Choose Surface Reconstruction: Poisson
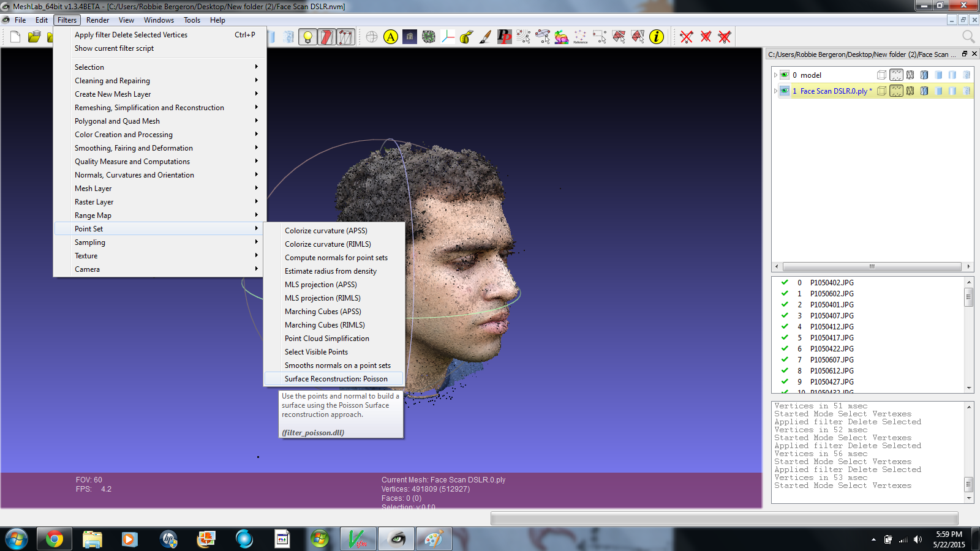Image resolution: width=980 pixels, height=551 pixels. click(334, 378)
